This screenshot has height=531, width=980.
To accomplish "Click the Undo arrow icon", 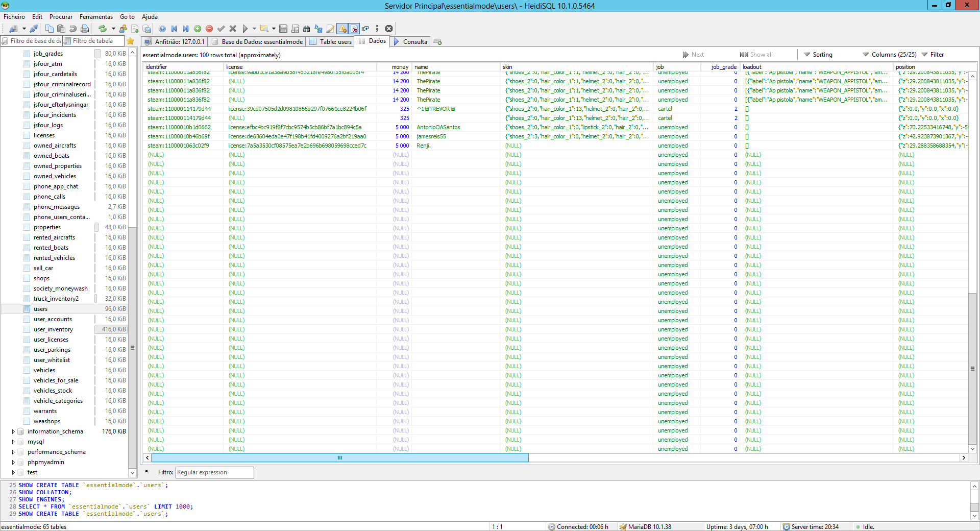I will 73,29.
